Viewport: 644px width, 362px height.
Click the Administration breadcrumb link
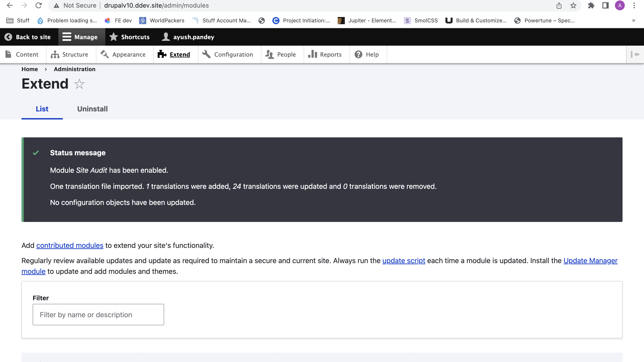click(74, 69)
